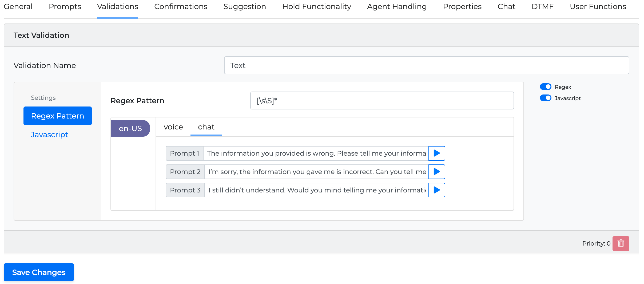644x284 pixels.
Task: Click Save Changes button
Action: (x=39, y=272)
